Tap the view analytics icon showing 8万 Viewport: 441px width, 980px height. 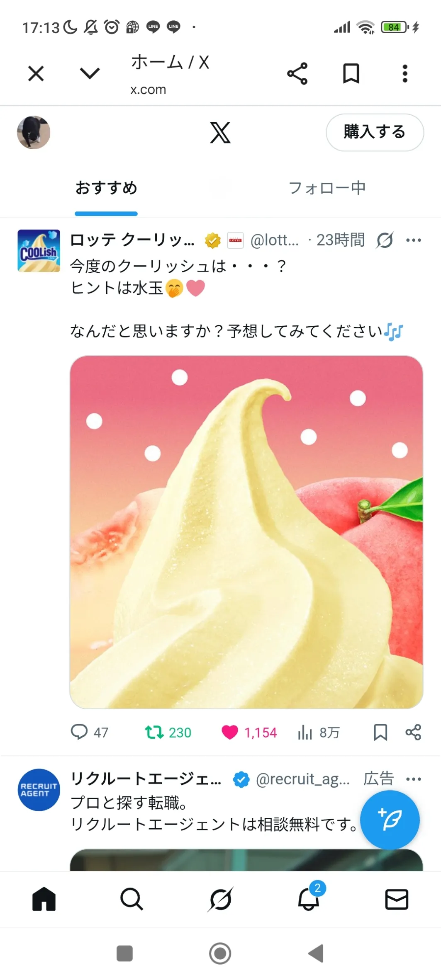(319, 733)
